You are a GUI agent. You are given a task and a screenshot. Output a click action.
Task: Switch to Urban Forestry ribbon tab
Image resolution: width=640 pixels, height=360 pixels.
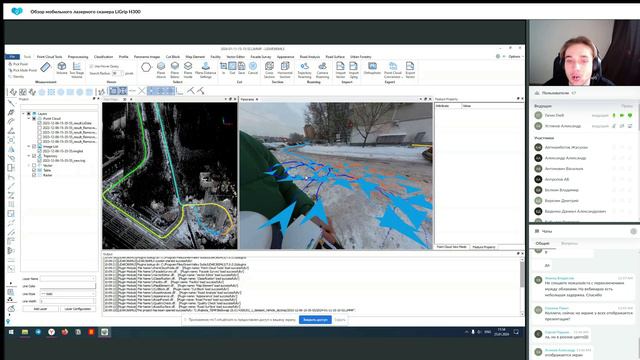click(360, 57)
